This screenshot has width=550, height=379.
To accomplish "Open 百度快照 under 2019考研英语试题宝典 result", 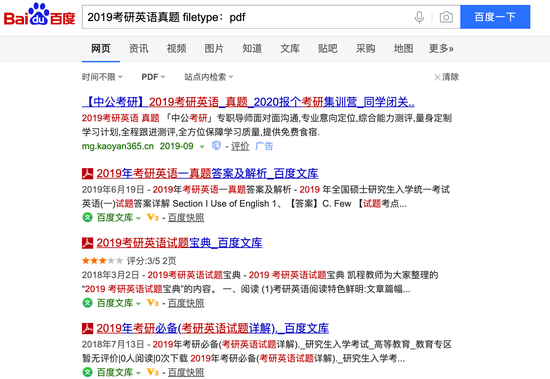I will [186, 303].
